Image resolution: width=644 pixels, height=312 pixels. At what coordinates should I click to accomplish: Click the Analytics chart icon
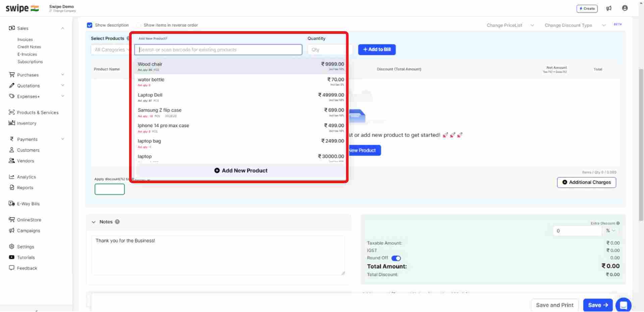click(x=12, y=177)
